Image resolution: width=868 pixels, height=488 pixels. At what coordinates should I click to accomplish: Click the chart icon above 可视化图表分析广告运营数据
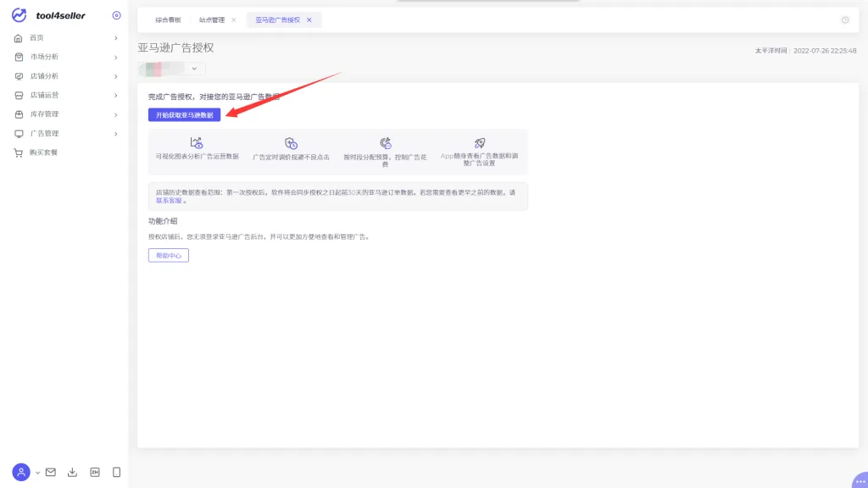197,142
